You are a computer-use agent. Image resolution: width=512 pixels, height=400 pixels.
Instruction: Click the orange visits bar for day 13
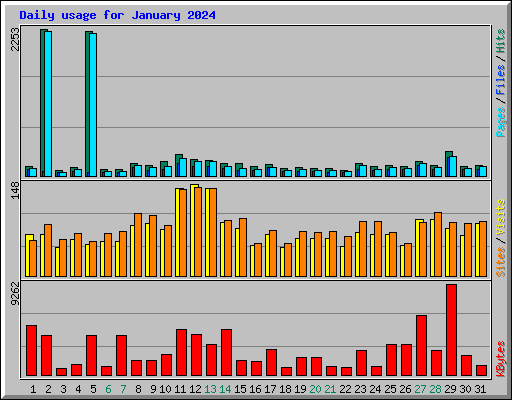tap(213, 232)
